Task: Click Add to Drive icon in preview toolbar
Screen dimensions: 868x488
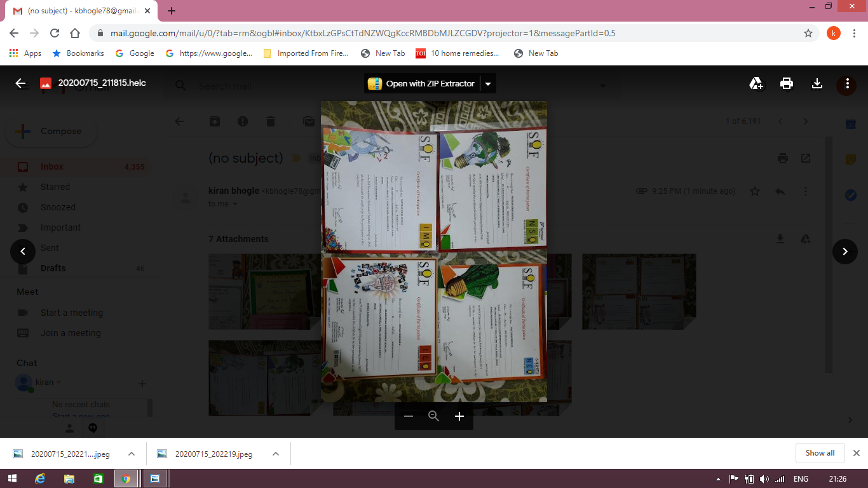Action: 756,83
